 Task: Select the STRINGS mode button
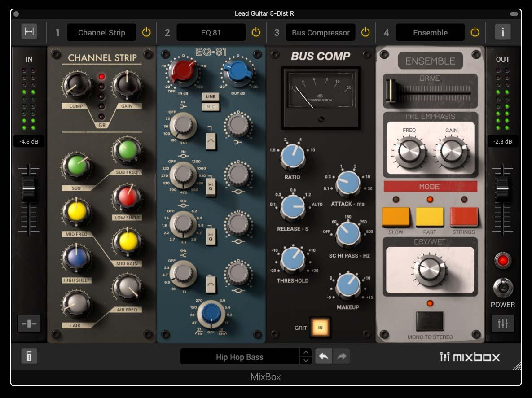coord(464,217)
